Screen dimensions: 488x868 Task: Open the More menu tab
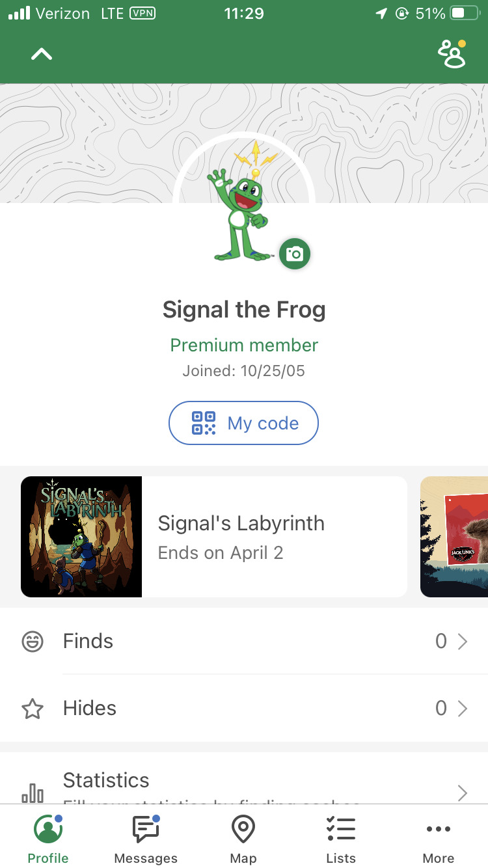tap(439, 839)
